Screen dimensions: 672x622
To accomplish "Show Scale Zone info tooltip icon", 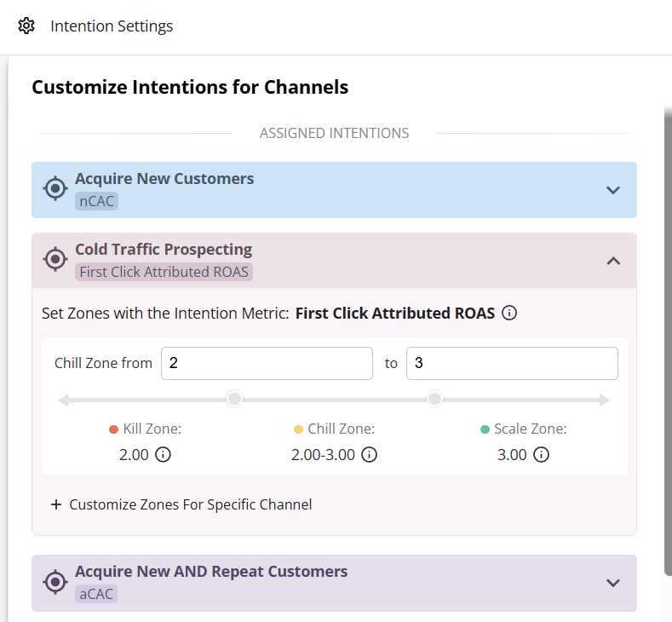I will [x=541, y=454].
